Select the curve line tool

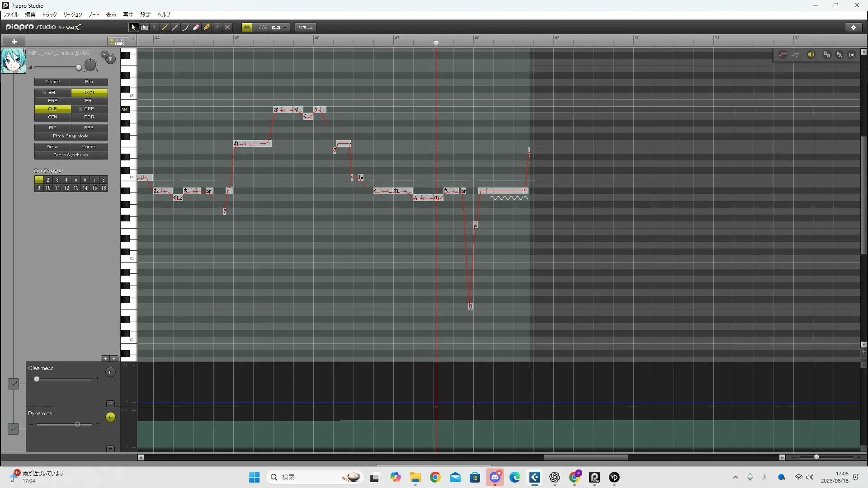click(185, 28)
